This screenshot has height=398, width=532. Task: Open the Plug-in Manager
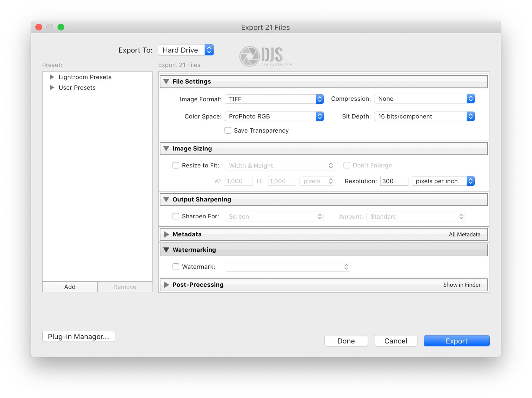79,336
